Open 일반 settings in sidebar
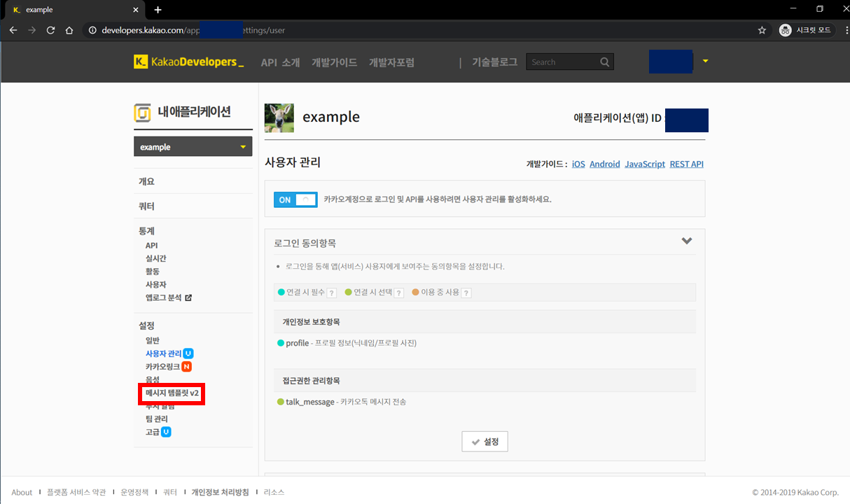 point(153,340)
